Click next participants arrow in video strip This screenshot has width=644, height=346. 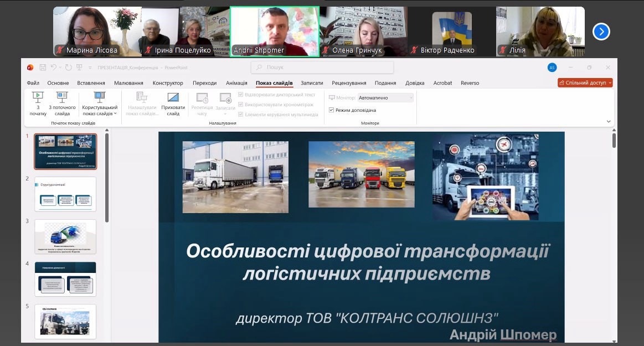pos(601,32)
